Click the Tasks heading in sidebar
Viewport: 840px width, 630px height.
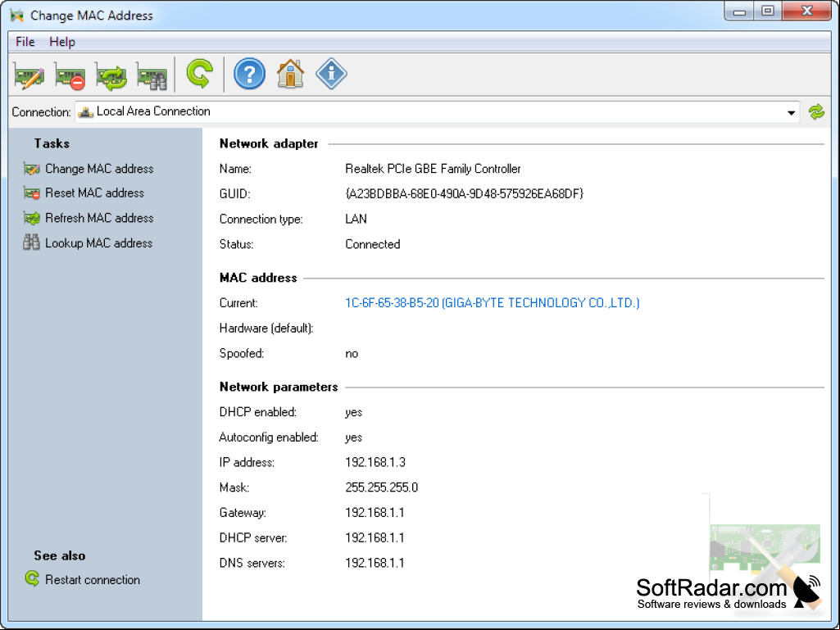(52, 143)
